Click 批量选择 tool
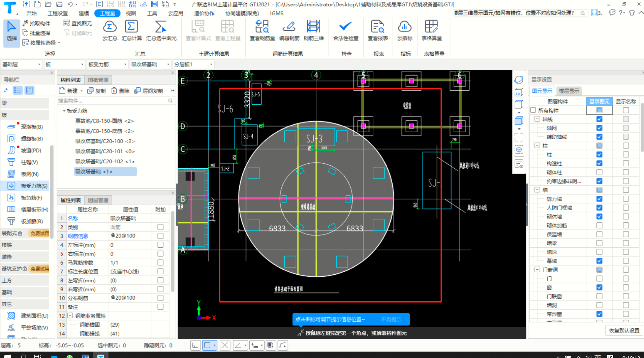Screen dimensions: 644x358 (x=36, y=33)
